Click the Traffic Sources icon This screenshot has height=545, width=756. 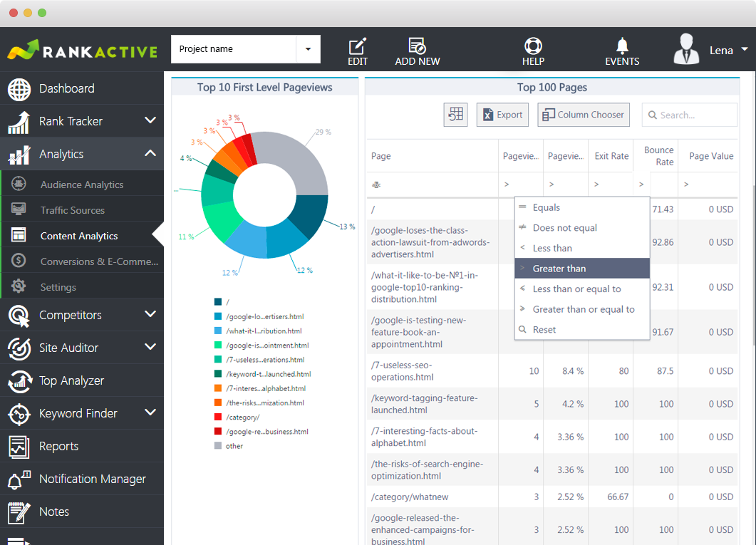(x=19, y=209)
